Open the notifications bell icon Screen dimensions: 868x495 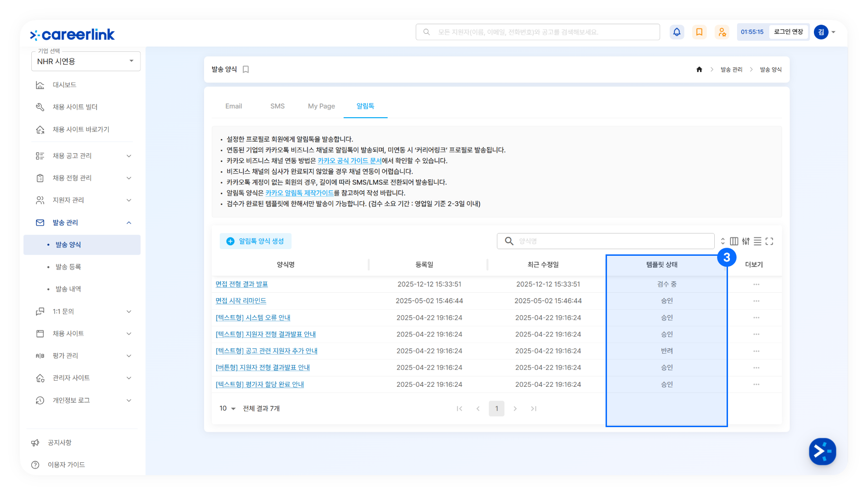(x=677, y=32)
